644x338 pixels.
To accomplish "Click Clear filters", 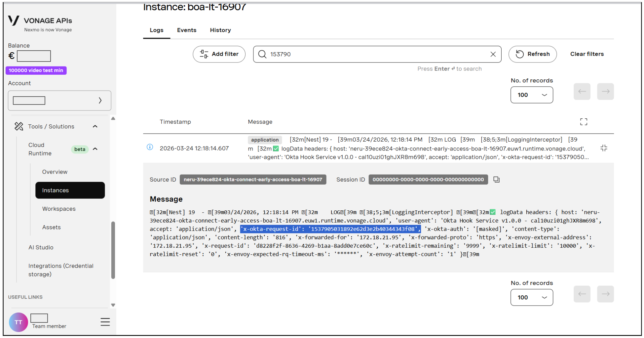I will (x=587, y=54).
